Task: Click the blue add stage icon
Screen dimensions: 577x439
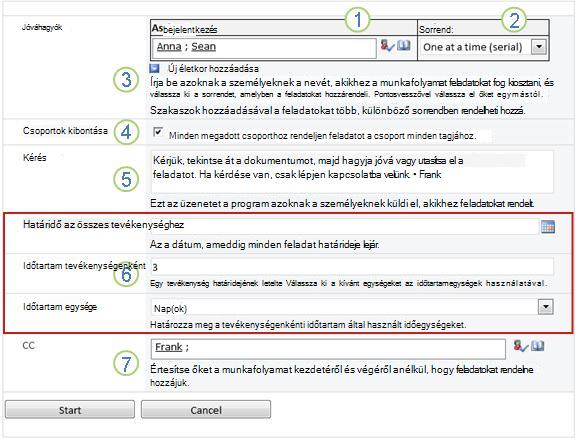Action: pos(155,68)
